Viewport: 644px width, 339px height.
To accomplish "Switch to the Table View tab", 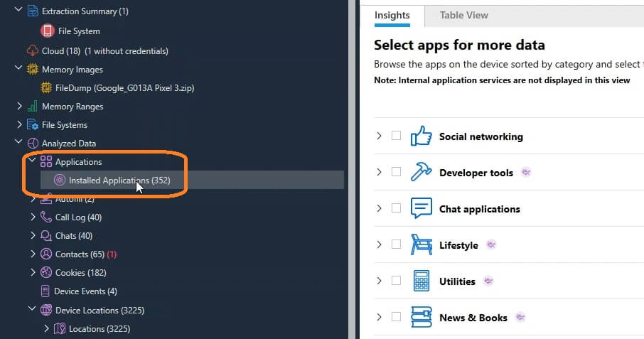I will pyautogui.click(x=463, y=15).
